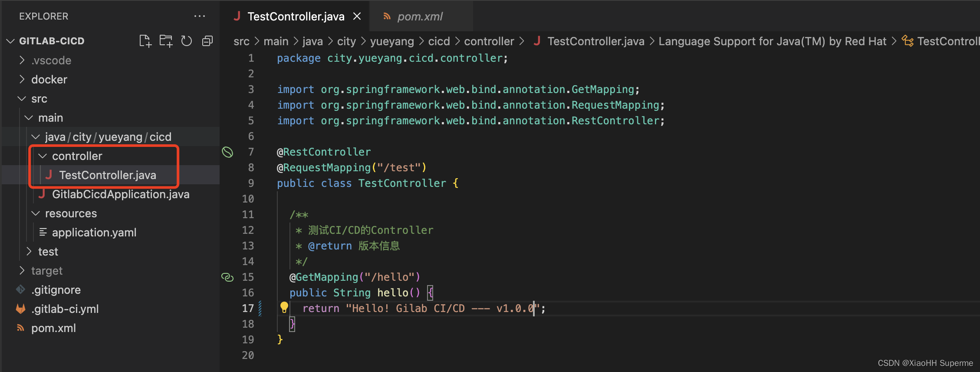Click the EXPLORER panel title
This screenshot has height=372, width=980.
tap(43, 16)
